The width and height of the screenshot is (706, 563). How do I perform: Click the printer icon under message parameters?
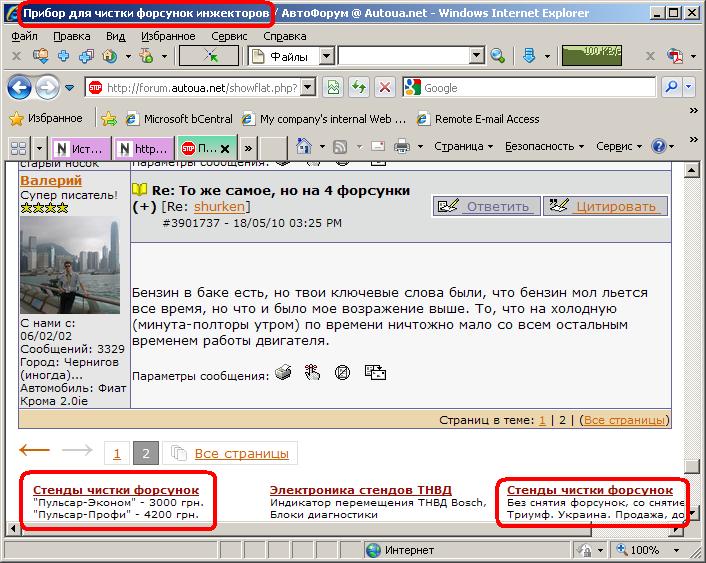click(x=283, y=373)
